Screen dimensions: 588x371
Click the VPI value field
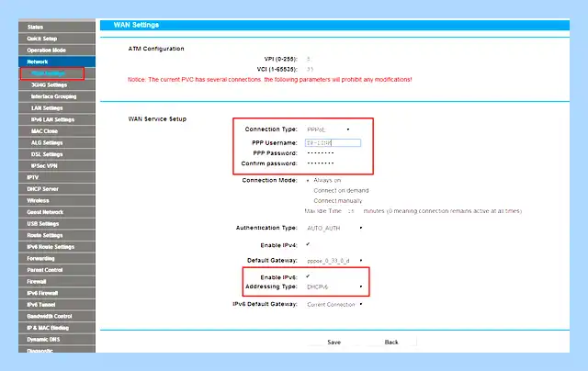[310, 59]
